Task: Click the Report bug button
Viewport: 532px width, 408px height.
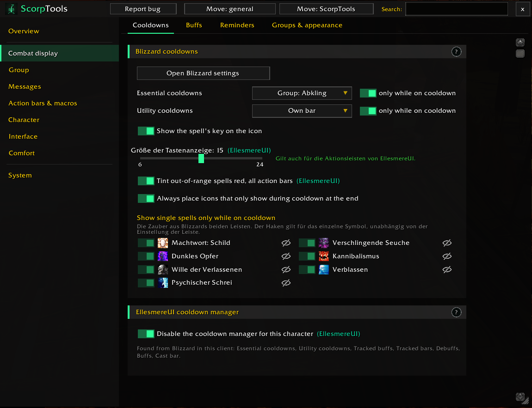Action: click(143, 9)
